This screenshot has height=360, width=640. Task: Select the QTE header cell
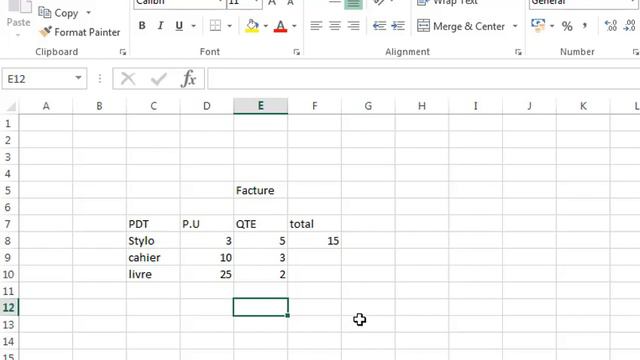pos(260,224)
